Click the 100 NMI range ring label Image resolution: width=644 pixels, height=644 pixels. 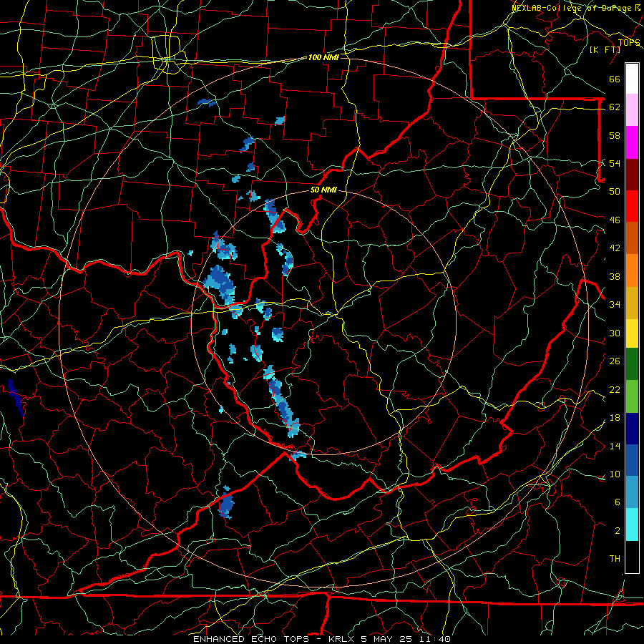tap(323, 57)
